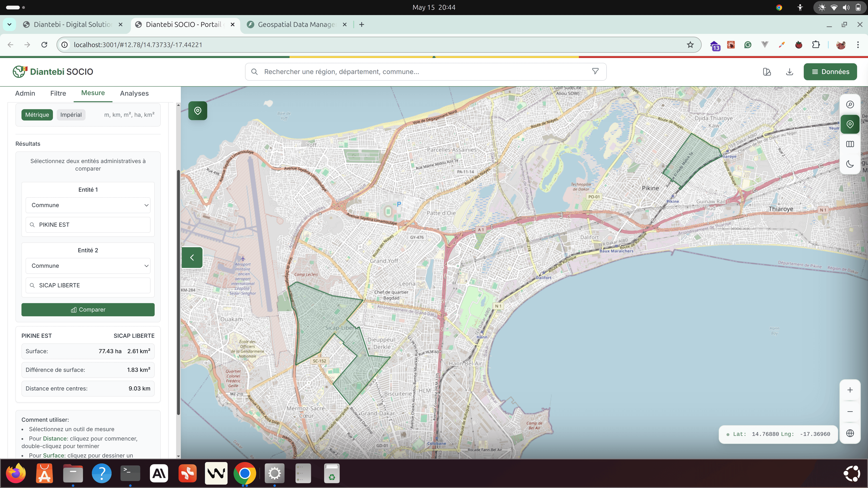This screenshot has width=868, height=488.
Task: Click the globe projection icon
Action: pyautogui.click(x=850, y=433)
